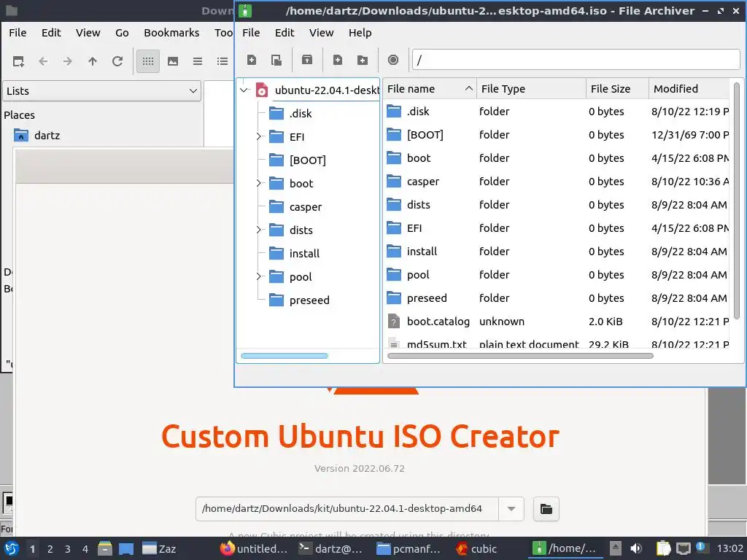The width and height of the screenshot is (747, 560).
Task: Click the Cubic project directory path field
Action: (347, 508)
